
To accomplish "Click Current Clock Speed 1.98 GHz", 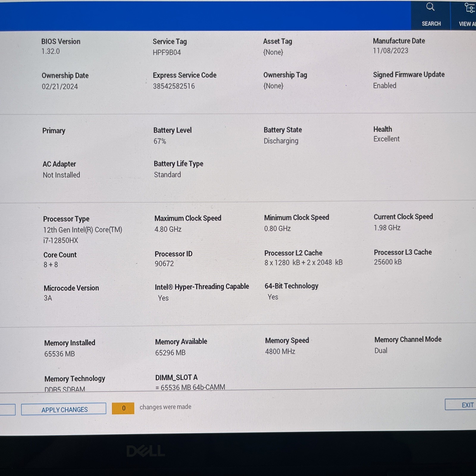I will point(387,228).
